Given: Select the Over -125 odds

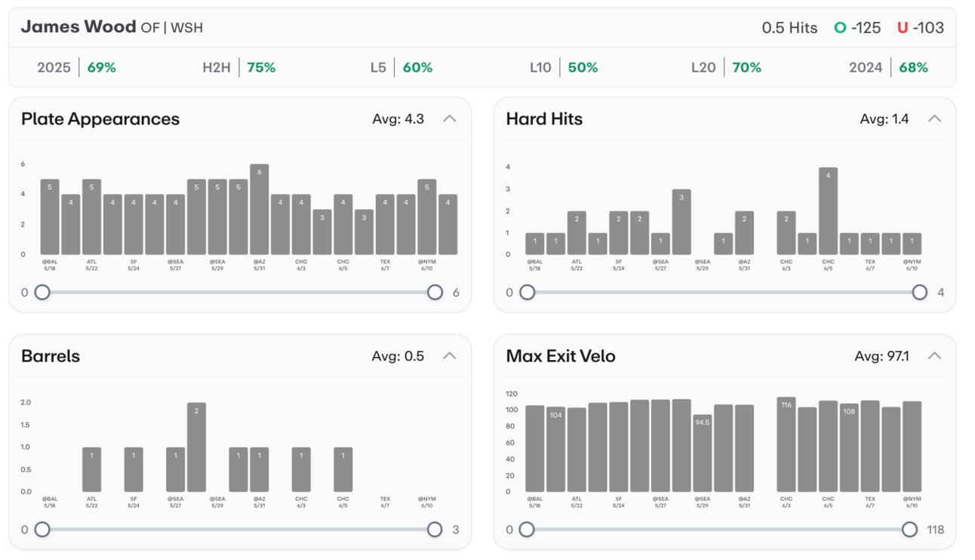Looking at the screenshot, I should click(857, 28).
